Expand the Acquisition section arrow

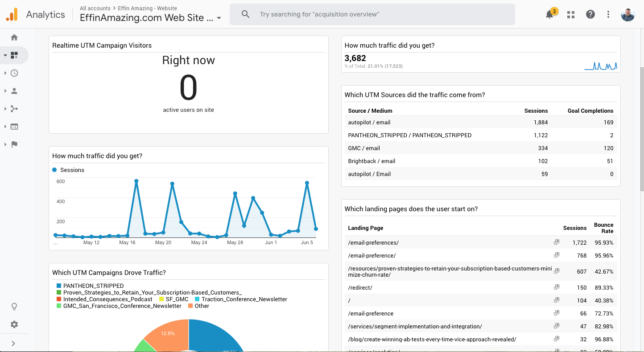click(x=5, y=109)
